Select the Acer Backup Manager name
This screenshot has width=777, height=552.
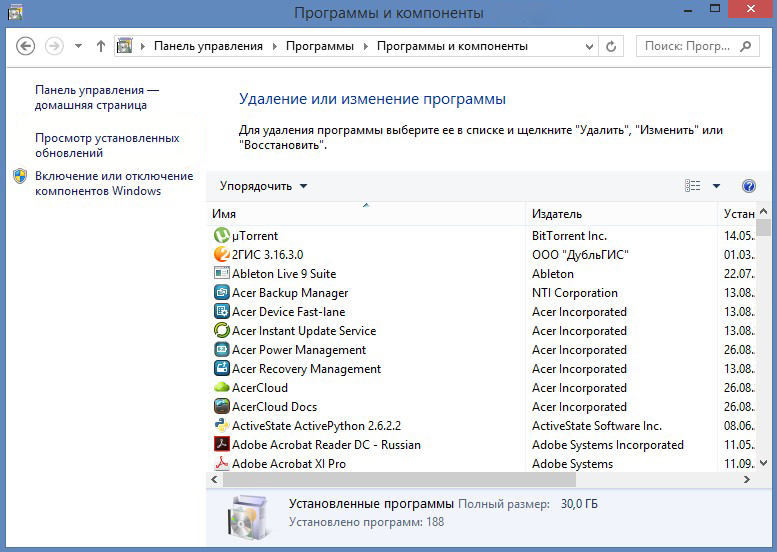290,293
